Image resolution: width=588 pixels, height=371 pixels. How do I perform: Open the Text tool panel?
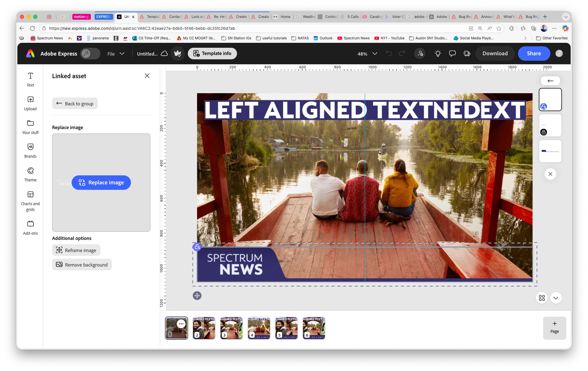(x=30, y=79)
